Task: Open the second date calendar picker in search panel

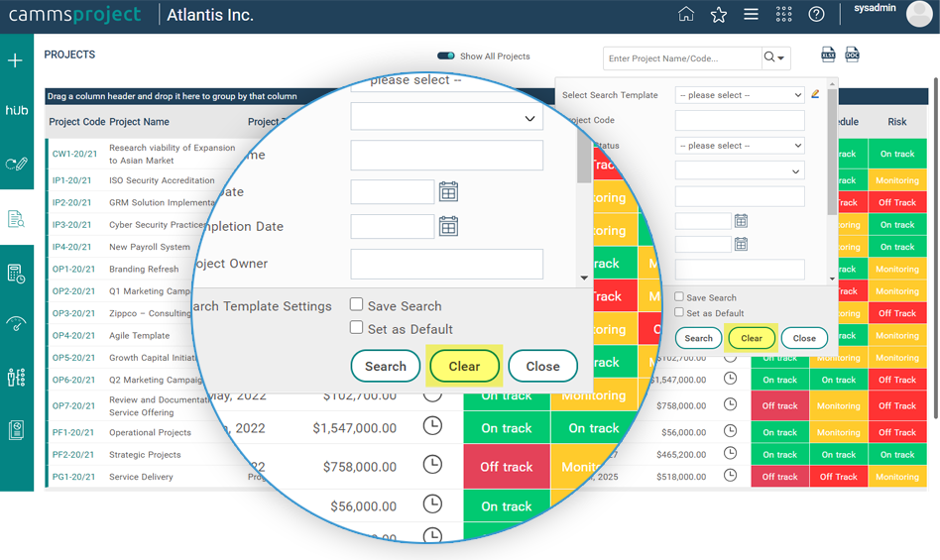Action: [741, 244]
